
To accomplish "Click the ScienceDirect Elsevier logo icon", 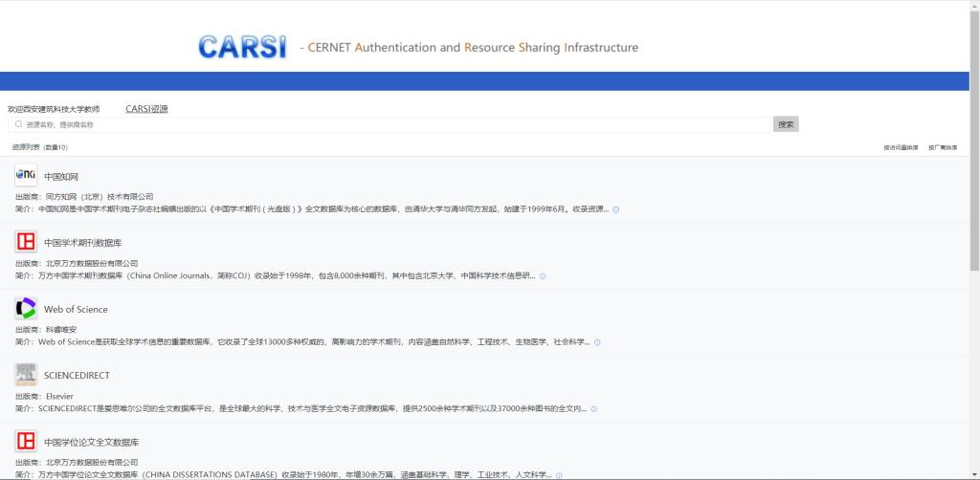I will pos(26,375).
